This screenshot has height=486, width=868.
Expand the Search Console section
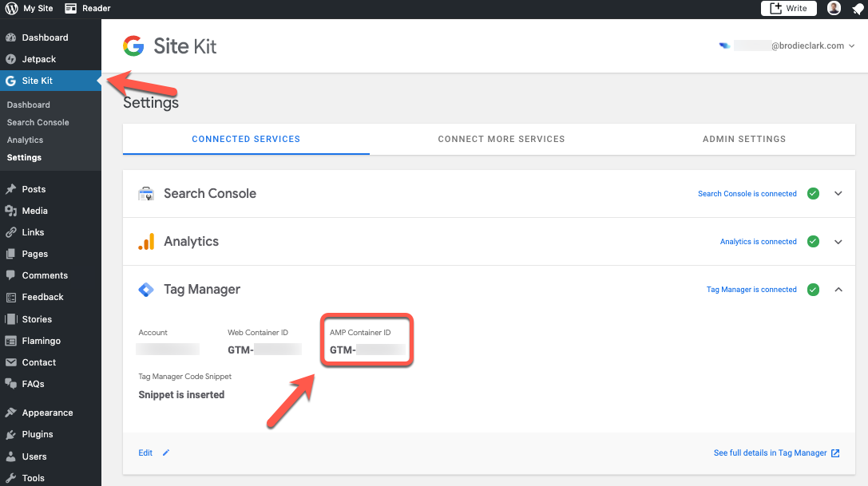838,193
